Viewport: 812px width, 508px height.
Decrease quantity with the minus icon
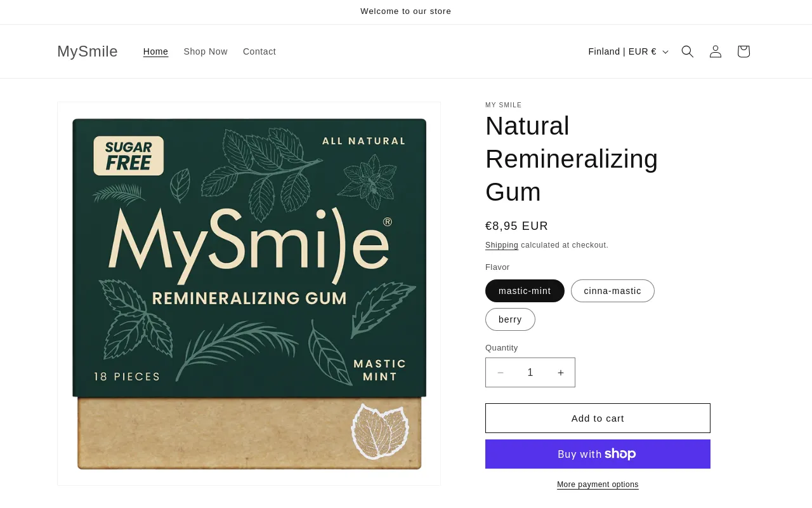[x=501, y=373]
